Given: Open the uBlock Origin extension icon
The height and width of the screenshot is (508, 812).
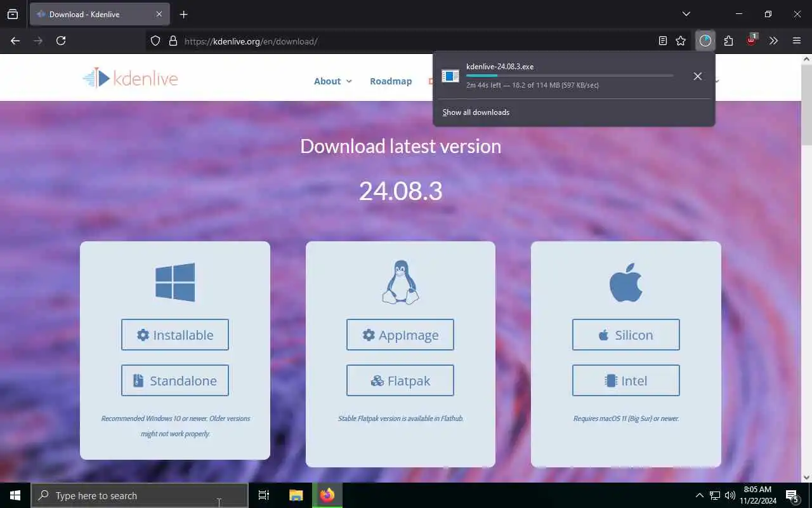Looking at the screenshot, I should pyautogui.click(x=751, y=40).
